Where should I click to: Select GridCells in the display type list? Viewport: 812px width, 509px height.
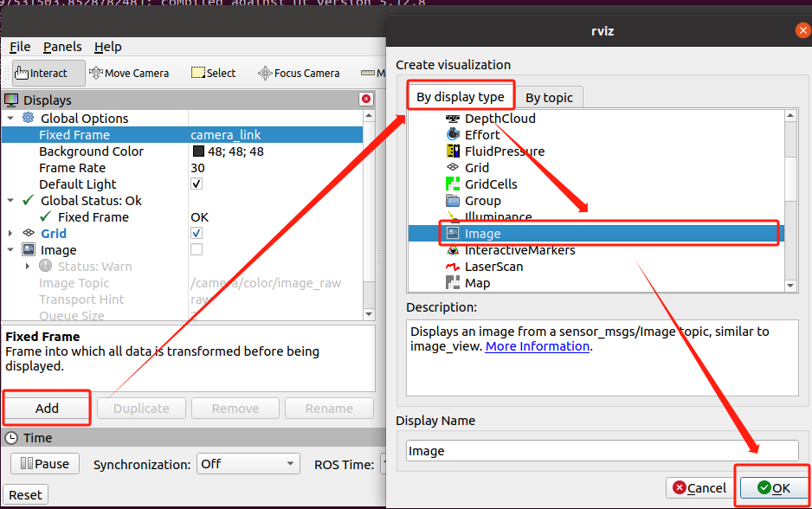point(491,184)
